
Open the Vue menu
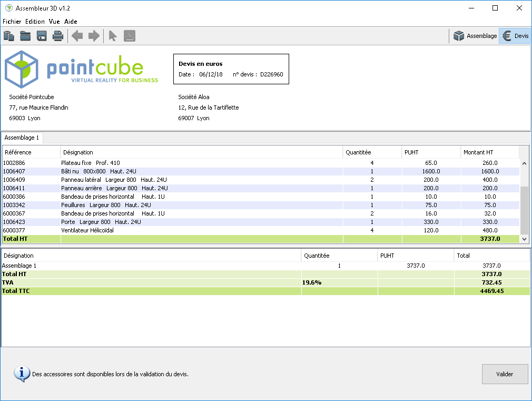(54, 22)
